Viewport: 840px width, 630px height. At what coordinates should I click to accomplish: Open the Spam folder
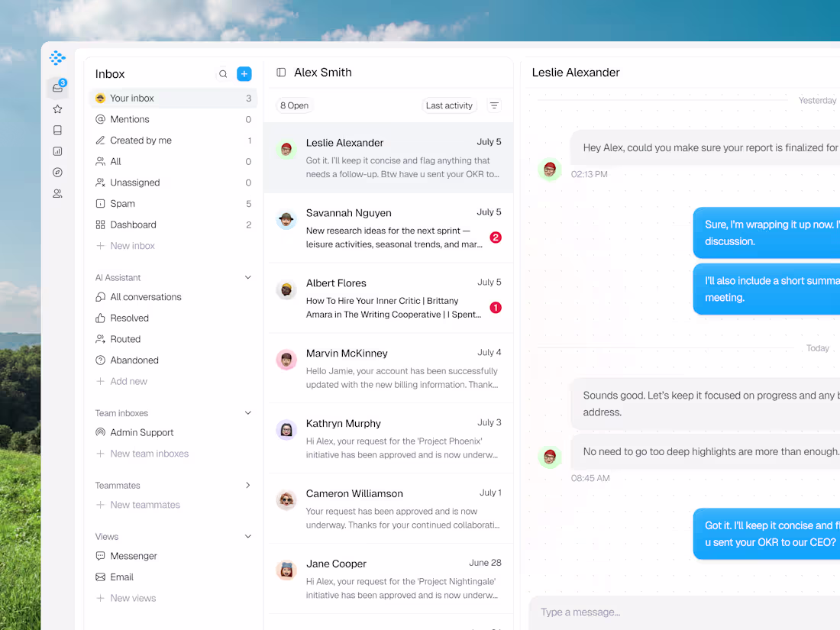[x=122, y=203]
